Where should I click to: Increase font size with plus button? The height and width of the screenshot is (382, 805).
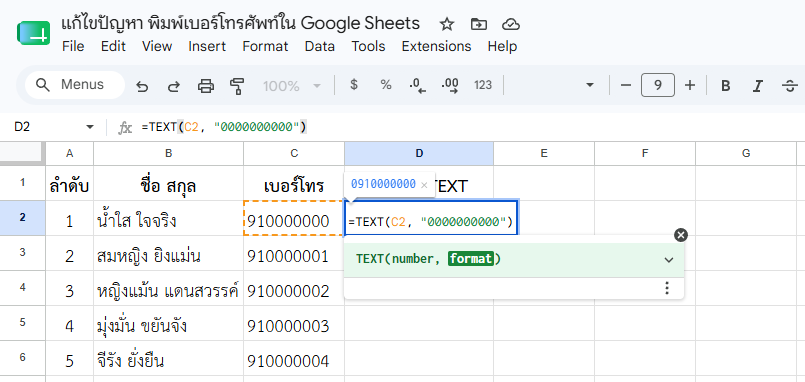coord(690,85)
